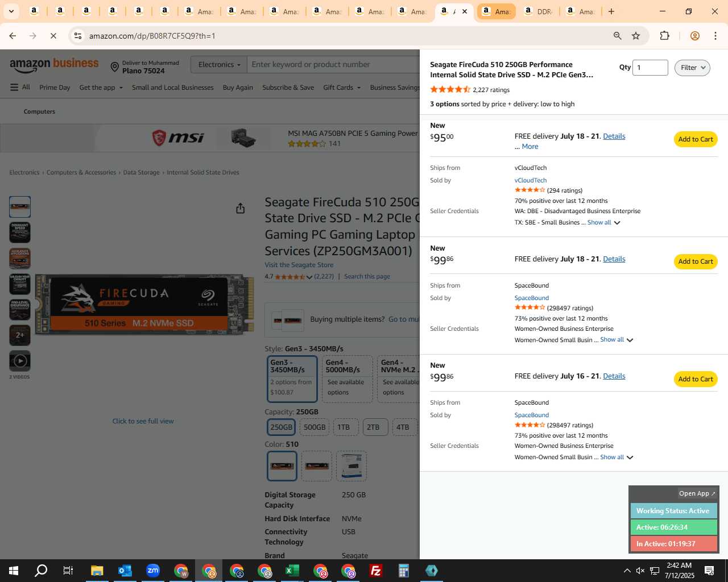Open Windows Start menu

point(14,571)
